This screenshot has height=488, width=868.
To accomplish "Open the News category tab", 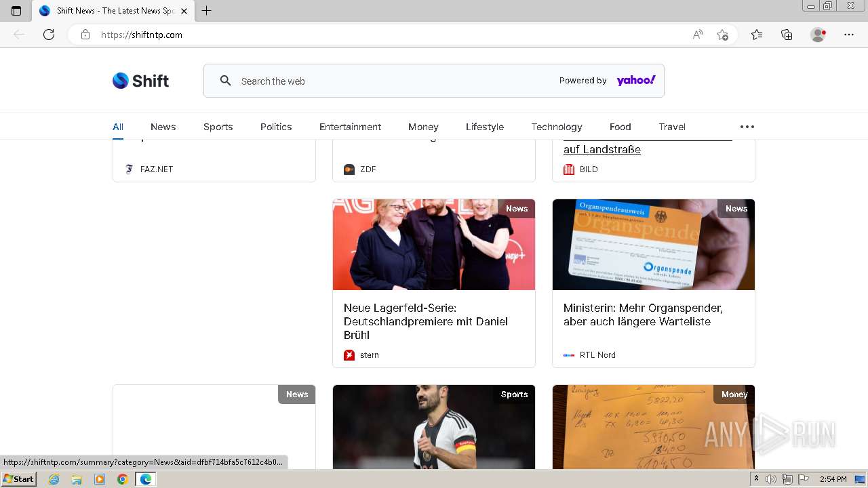I will pos(163,127).
